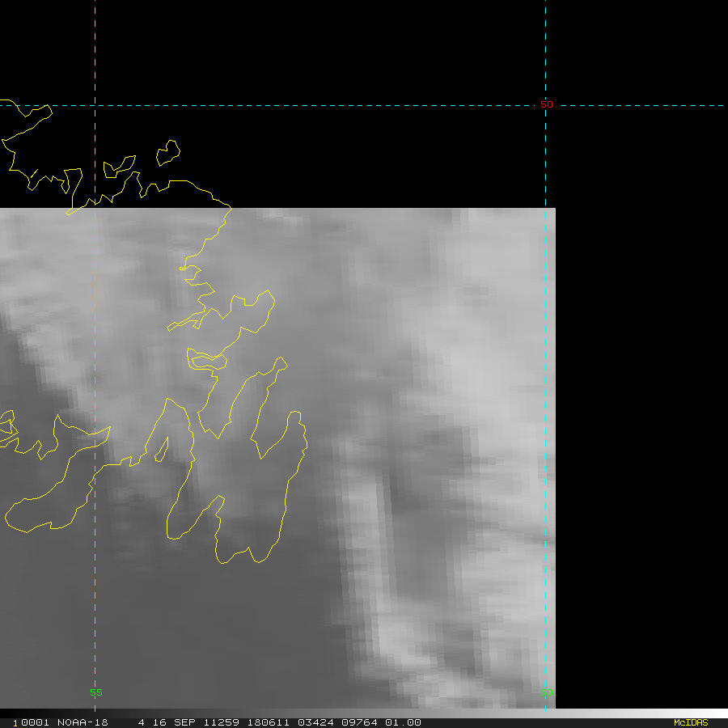Click the green 55 longitude label
The height and width of the screenshot is (728, 728).
(x=95, y=692)
